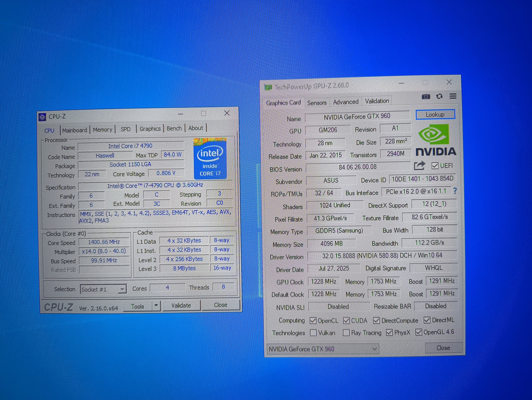Screen dimensions: 532x400
Task: Open the Graphics tab in CPU-Z
Action: pyautogui.click(x=150, y=128)
